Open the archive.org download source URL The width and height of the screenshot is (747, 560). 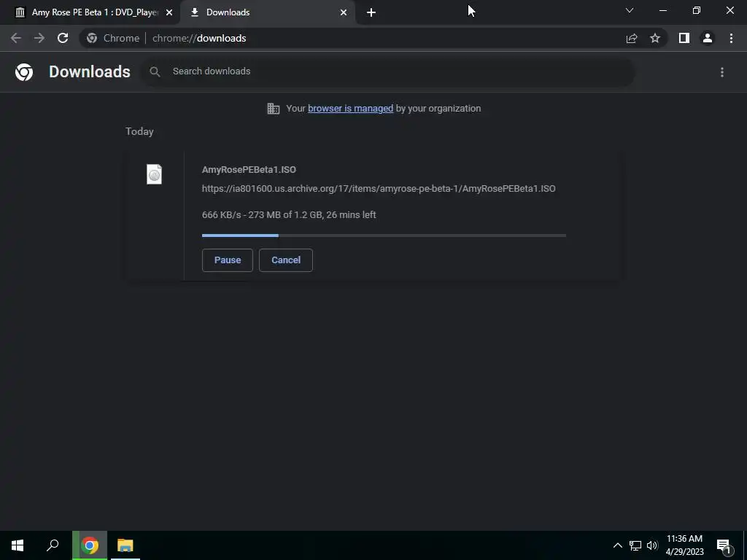(379, 189)
